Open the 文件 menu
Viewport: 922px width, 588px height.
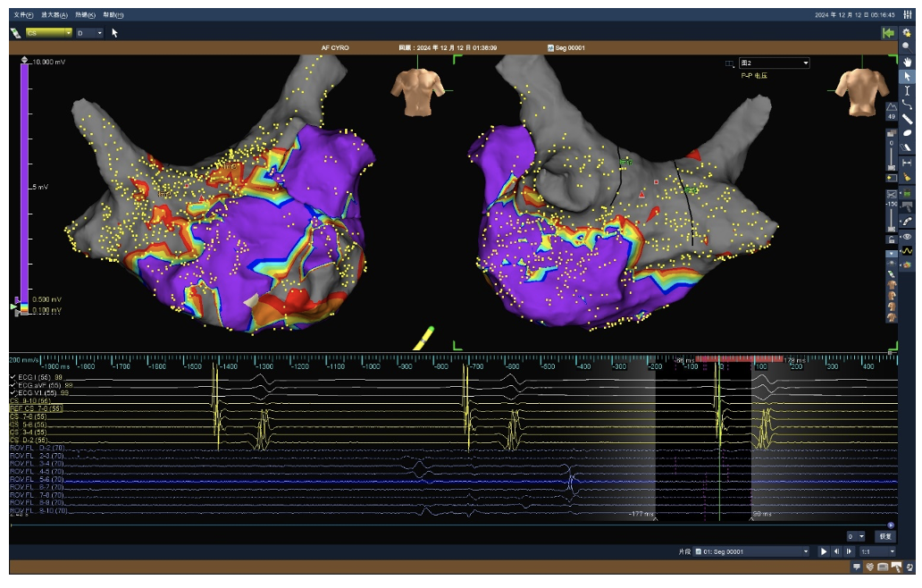23,15
